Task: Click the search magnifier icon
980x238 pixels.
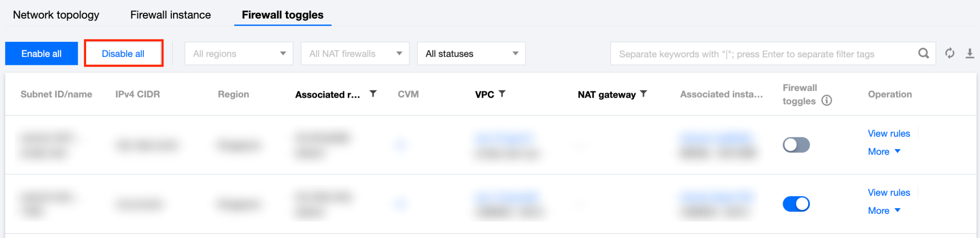Action: point(923,54)
